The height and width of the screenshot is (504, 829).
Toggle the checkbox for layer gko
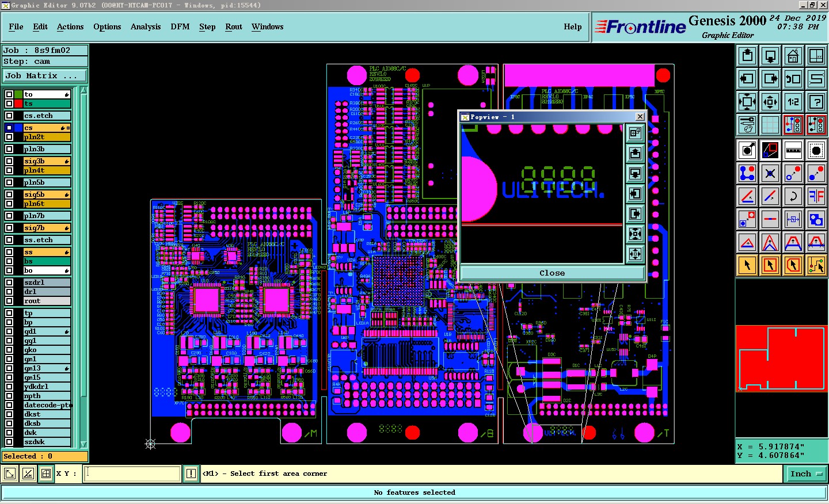click(9, 350)
